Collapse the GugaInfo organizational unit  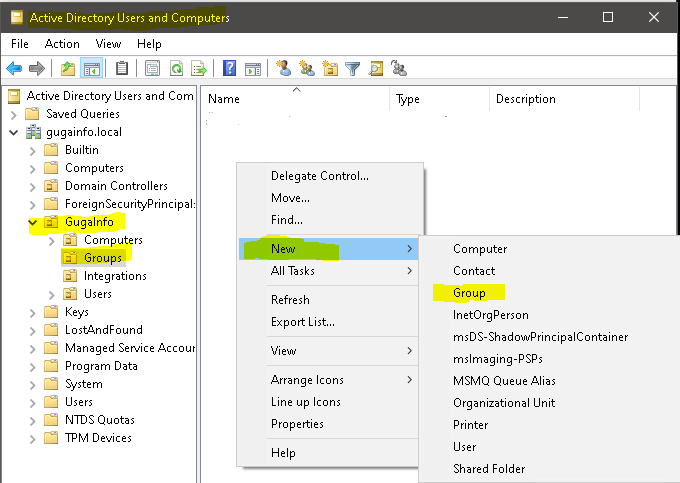coord(33,222)
